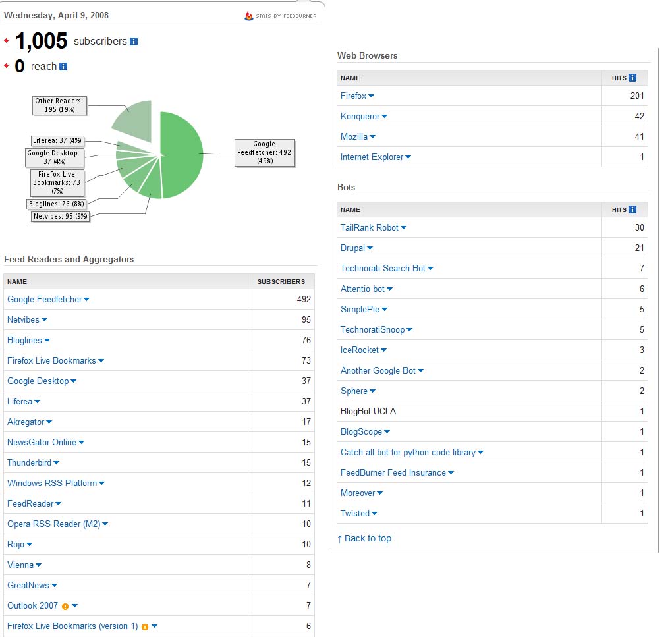Click info icon in Bots hits header

pos(632,209)
